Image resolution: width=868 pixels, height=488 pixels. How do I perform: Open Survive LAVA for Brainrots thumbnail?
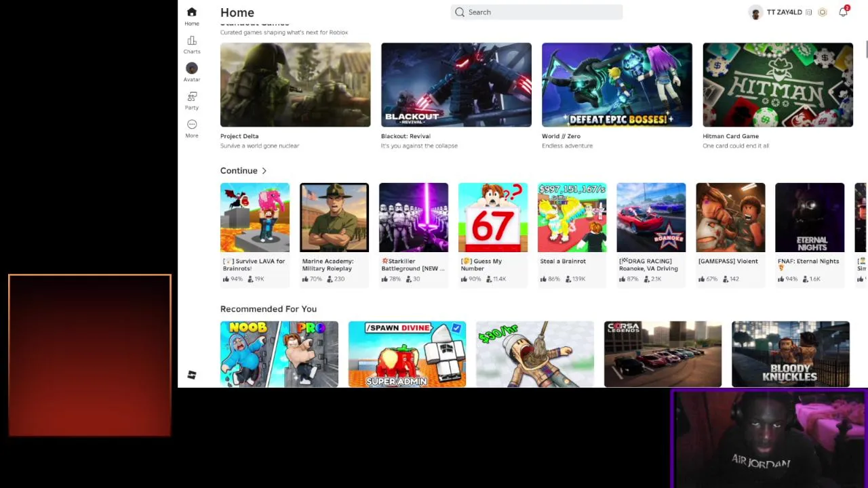click(255, 218)
